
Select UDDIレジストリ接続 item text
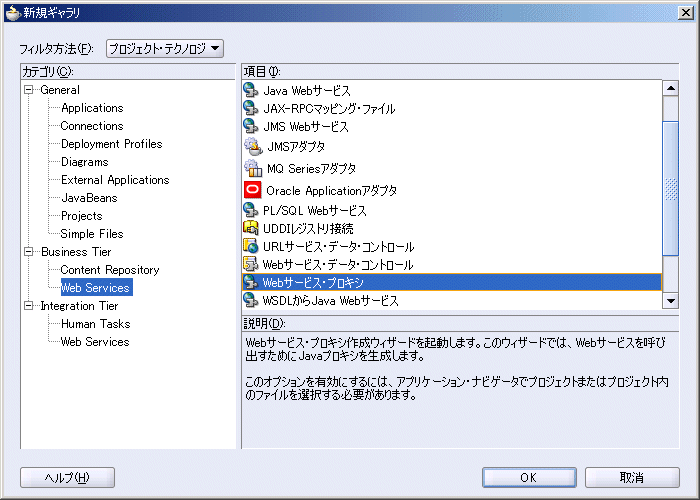(x=308, y=229)
